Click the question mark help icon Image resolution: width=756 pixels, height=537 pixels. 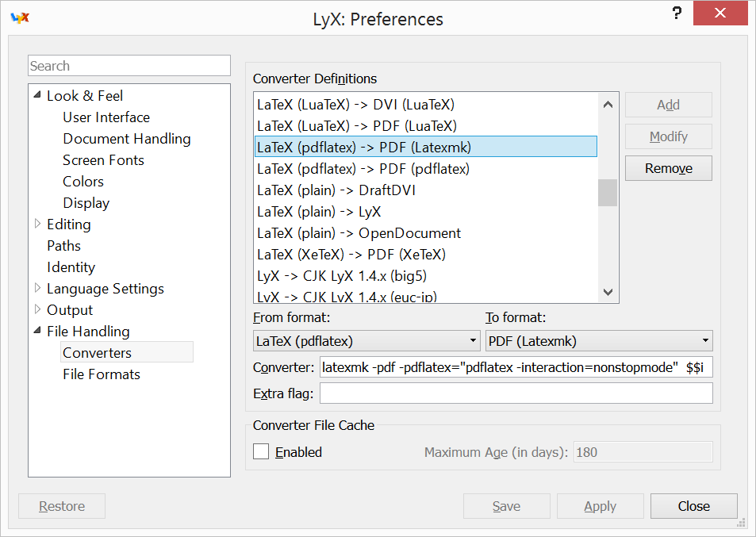(x=677, y=13)
